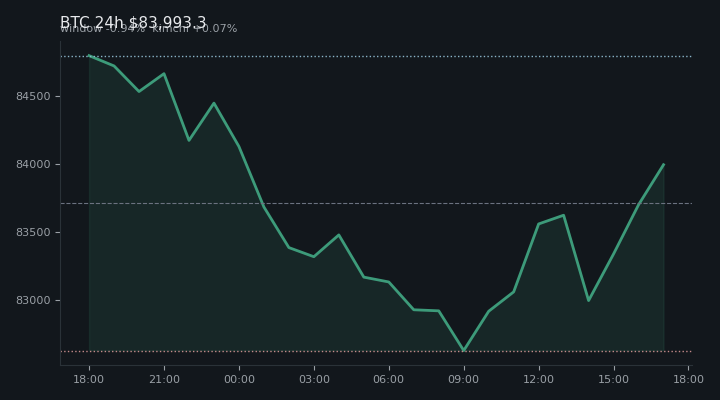Click the subtitle text "kimchi +0.07%"
Viewport: 720px width, 400px height.
coord(195,28)
